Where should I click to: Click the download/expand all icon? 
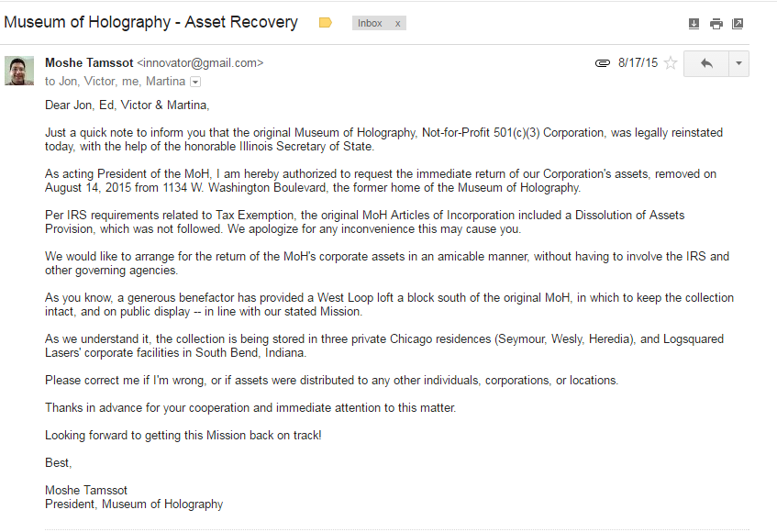694,24
